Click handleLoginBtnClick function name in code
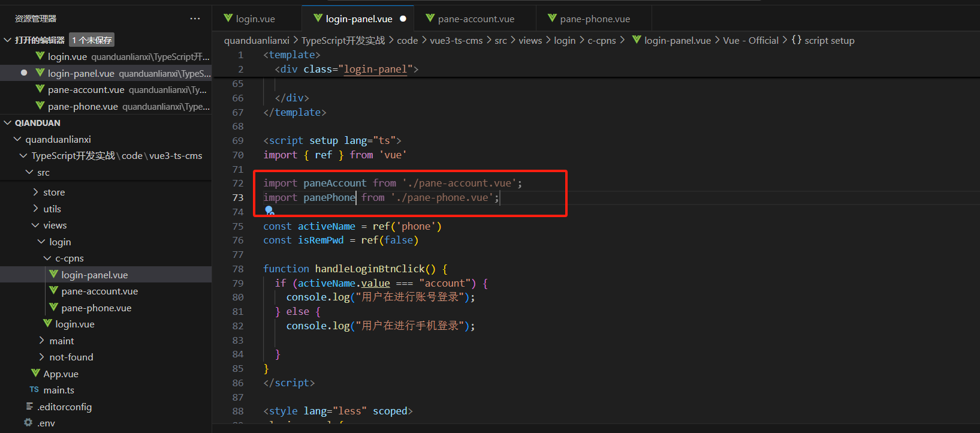 click(x=370, y=269)
